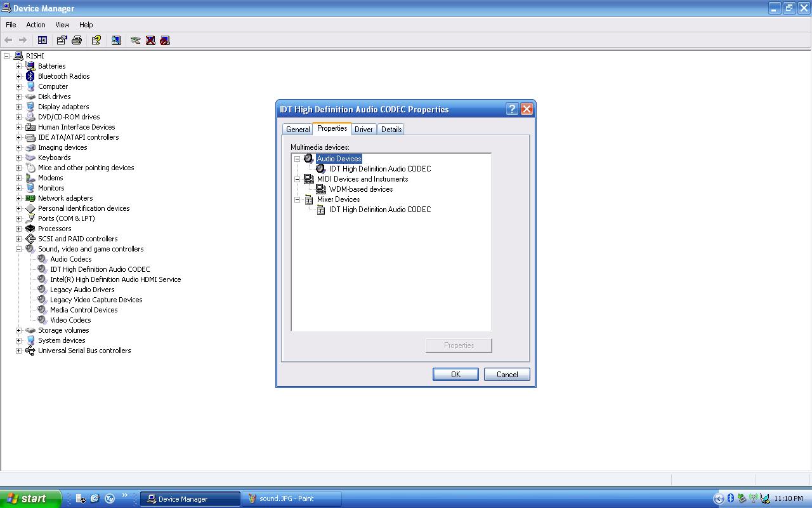This screenshot has width=812, height=508.
Task: Select SCSI and RAID controllers category
Action: pos(77,239)
